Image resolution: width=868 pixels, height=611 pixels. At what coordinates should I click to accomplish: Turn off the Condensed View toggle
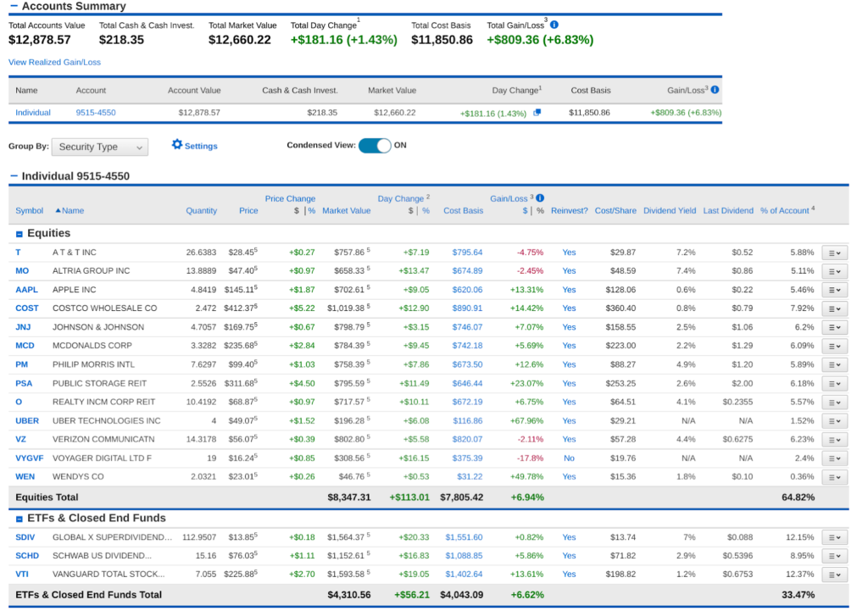tap(375, 145)
